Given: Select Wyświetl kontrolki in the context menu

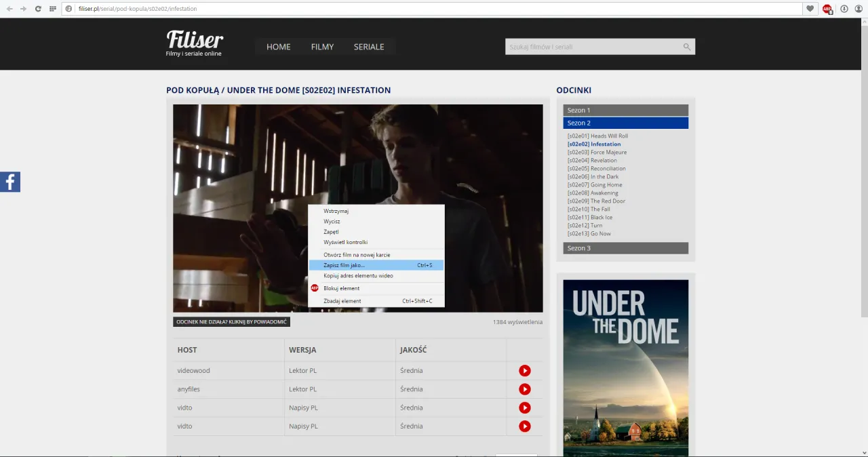Looking at the screenshot, I should (376, 242).
